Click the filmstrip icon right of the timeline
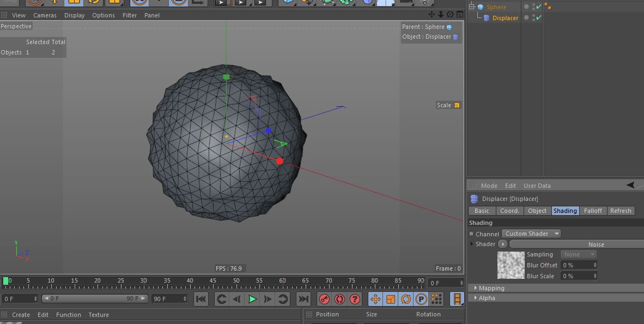The width and height of the screenshot is (644, 324). pyautogui.click(x=457, y=299)
